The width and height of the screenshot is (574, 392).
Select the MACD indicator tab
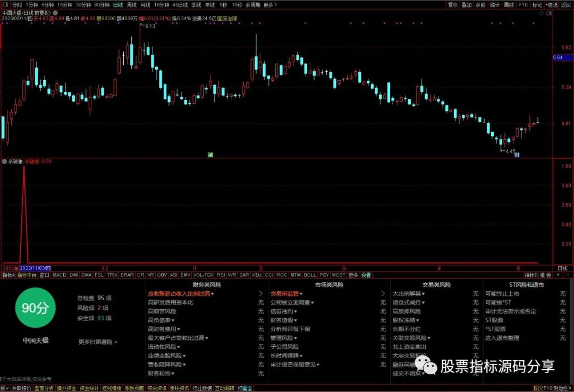(60, 275)
